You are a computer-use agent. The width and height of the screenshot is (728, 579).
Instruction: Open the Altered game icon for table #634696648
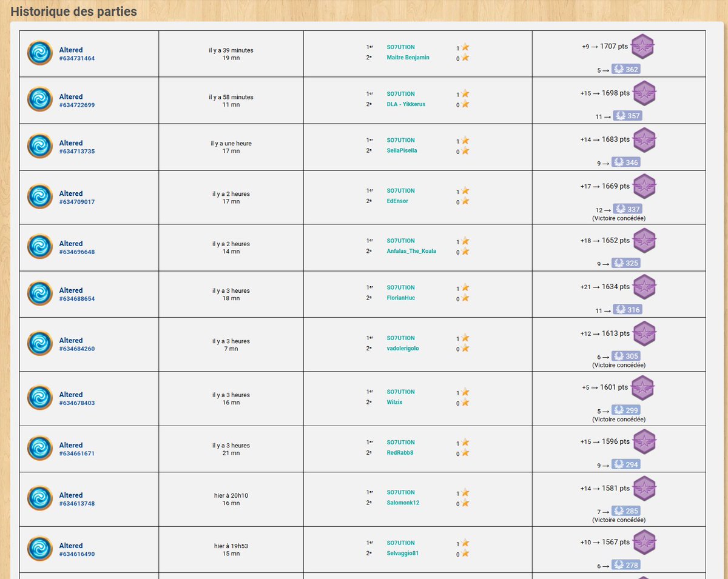40,247
